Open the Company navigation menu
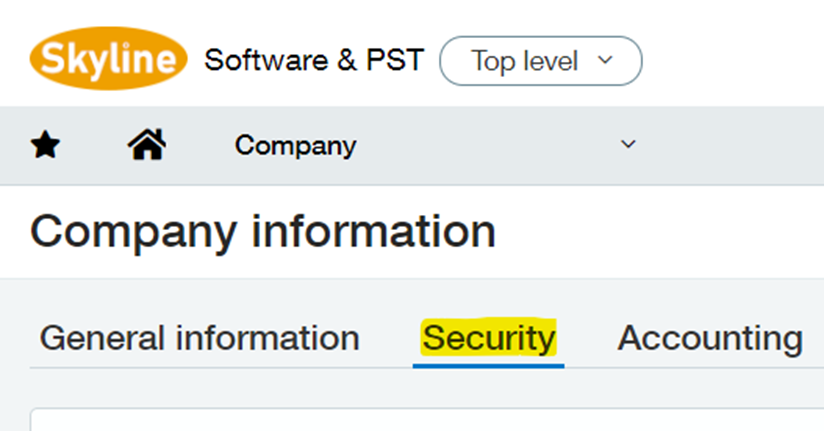Viewport: 824px width, 431px height. (x=295, y=146)
